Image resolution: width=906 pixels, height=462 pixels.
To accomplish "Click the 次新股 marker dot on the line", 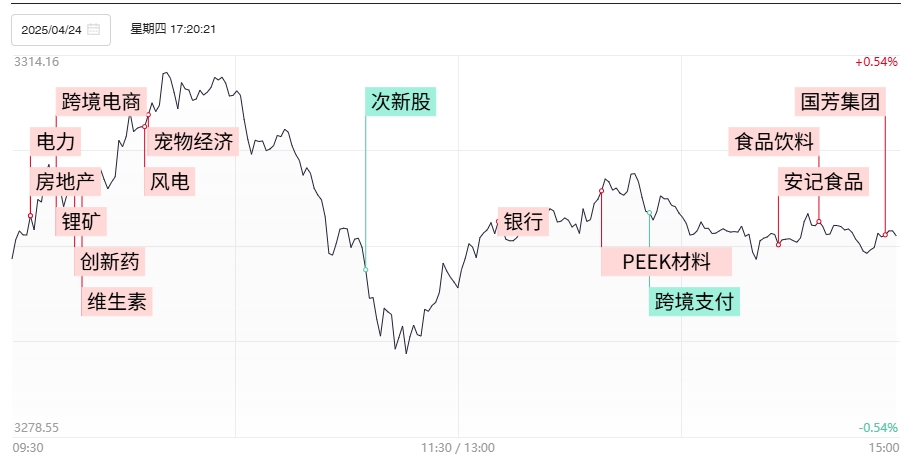I will coord(365,270).
